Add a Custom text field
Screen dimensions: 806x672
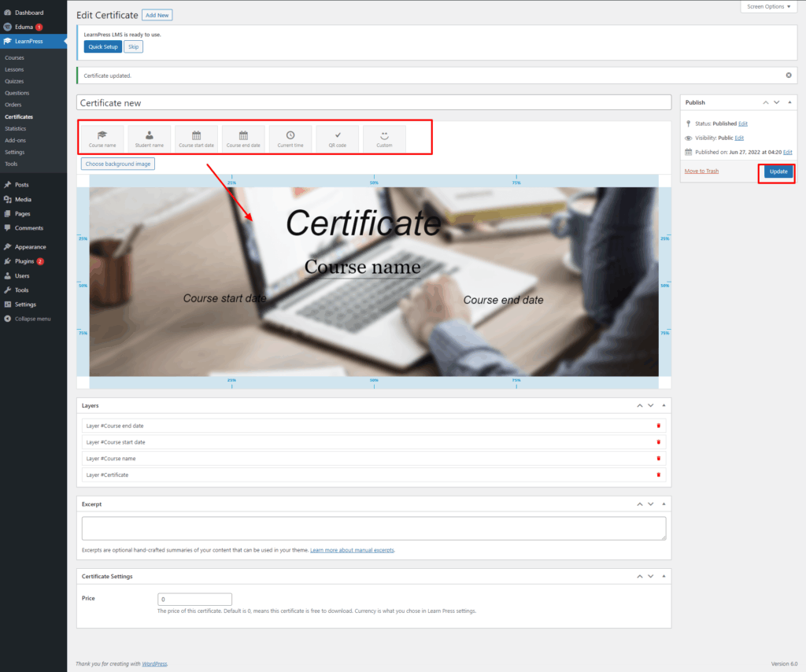point(384,138)
